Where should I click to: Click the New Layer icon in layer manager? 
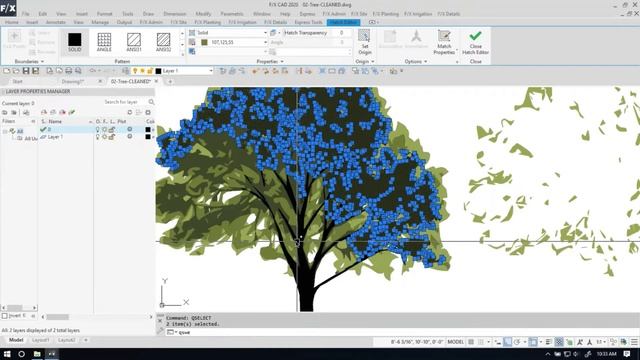(x=44, y=112)
